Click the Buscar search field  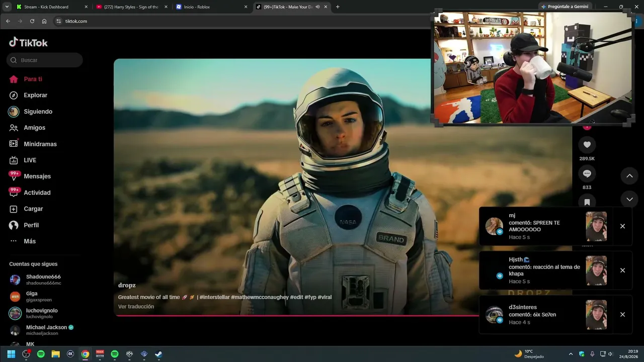point(44,60)
